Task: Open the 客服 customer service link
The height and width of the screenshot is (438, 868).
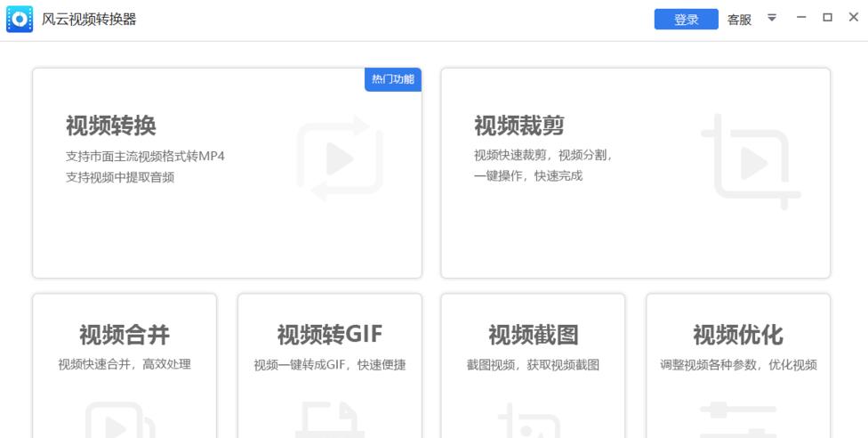Action: (739, 20)
